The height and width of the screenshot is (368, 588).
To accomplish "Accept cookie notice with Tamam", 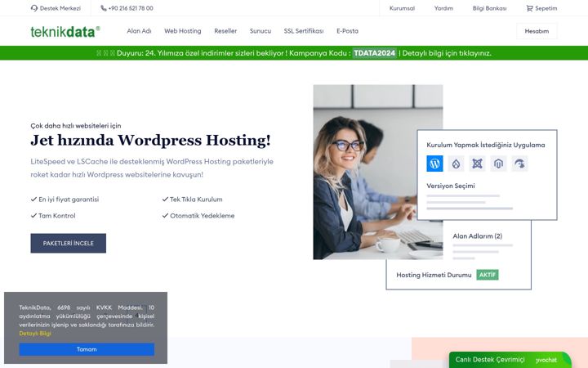I will (87, 349).
